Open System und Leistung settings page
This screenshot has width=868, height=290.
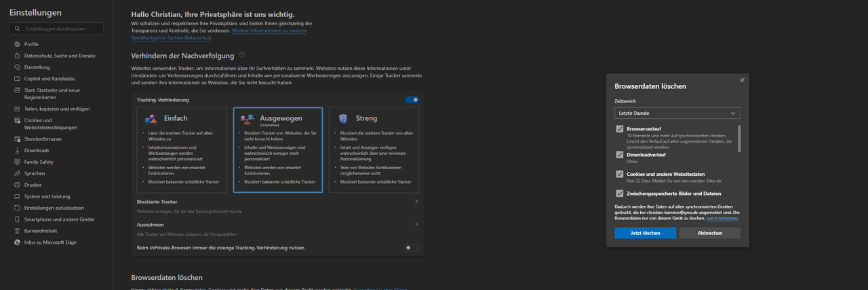[x=47, y=196]
